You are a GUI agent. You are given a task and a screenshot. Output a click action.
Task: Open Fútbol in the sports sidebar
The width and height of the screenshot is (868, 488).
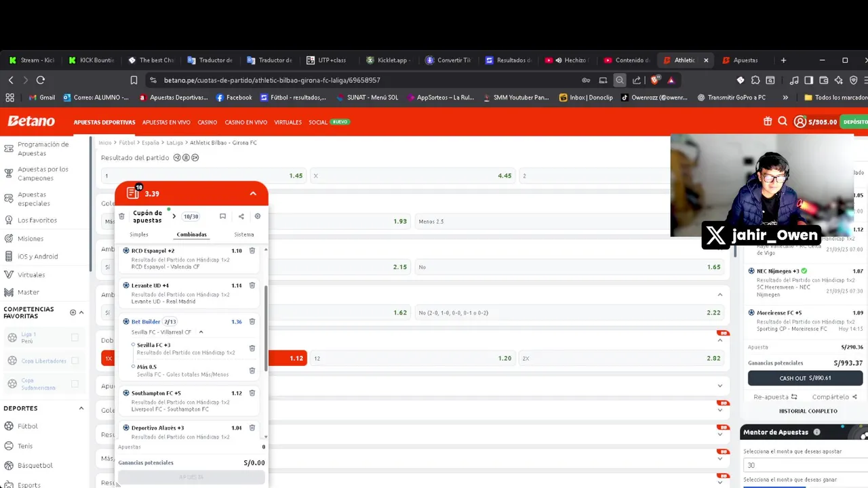(x=28, y=426)
